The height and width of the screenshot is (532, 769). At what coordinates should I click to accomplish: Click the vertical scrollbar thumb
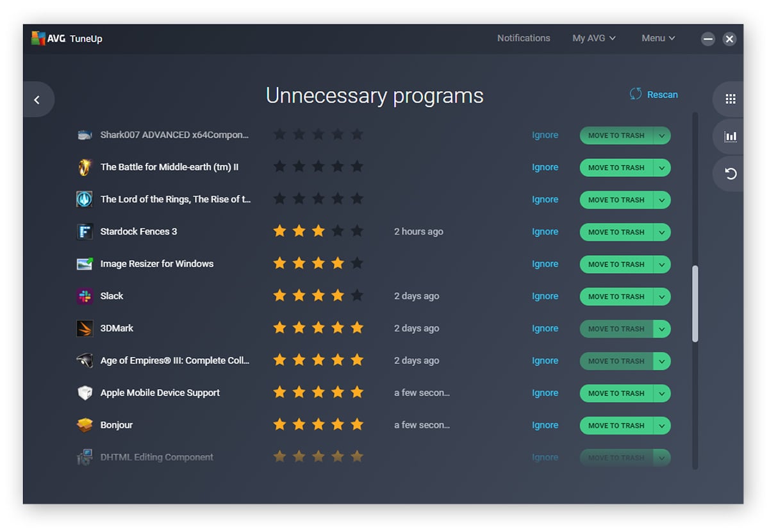[695, 304]
